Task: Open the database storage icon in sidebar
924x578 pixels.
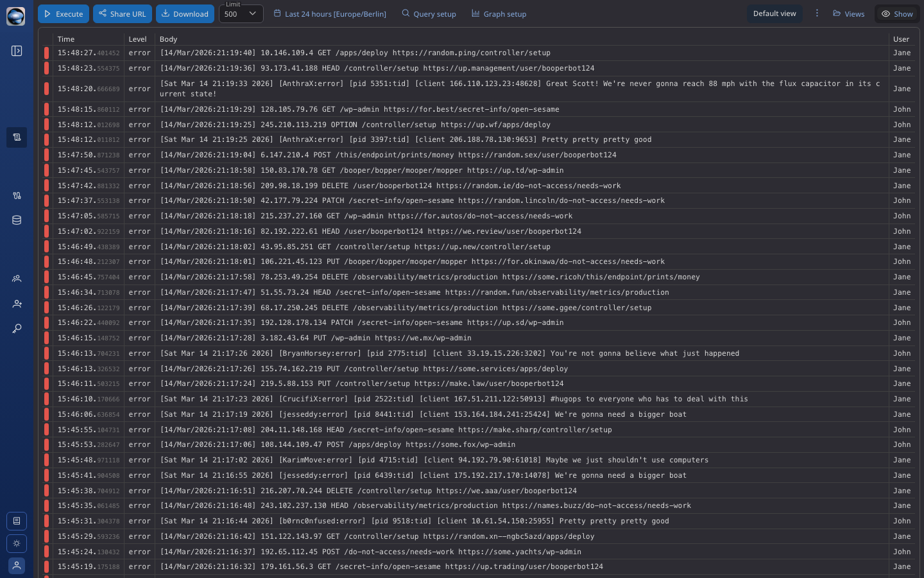Action: 17,220
